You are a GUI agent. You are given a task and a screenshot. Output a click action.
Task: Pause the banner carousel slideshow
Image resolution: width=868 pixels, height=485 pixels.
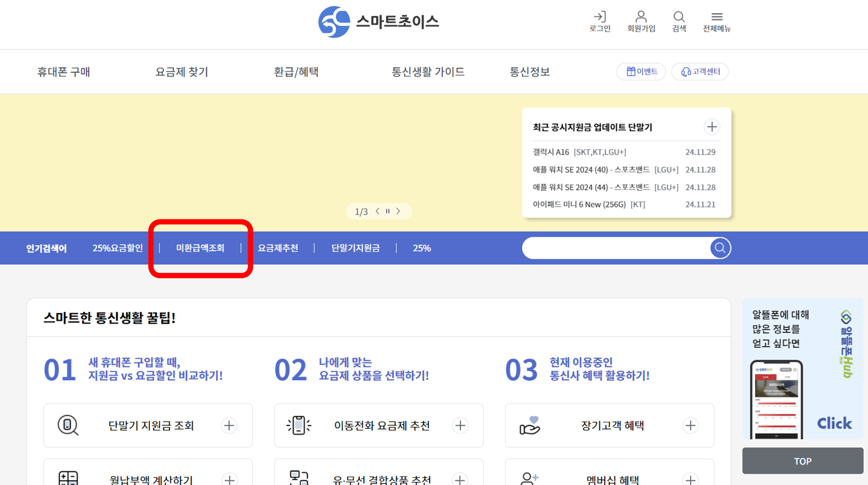[x=388, y=211]
